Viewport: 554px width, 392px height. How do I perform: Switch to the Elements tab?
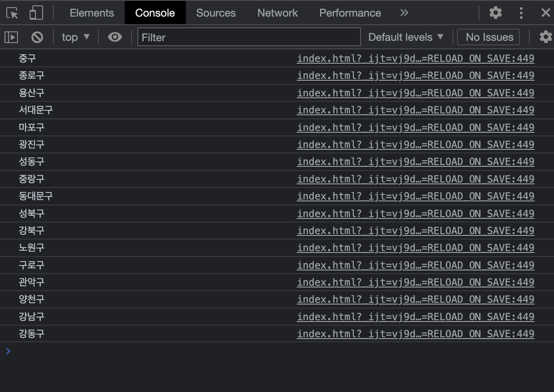pos(92,13)
